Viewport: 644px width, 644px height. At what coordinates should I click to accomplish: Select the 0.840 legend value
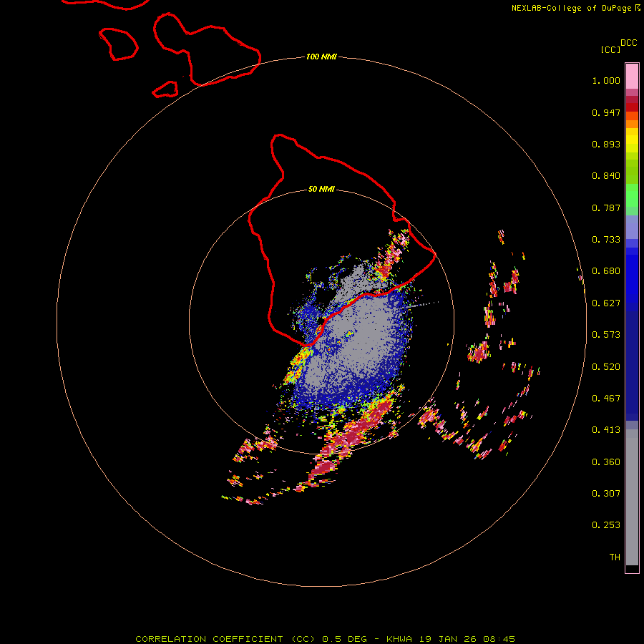pyautogui.click(x=606, y=176)
